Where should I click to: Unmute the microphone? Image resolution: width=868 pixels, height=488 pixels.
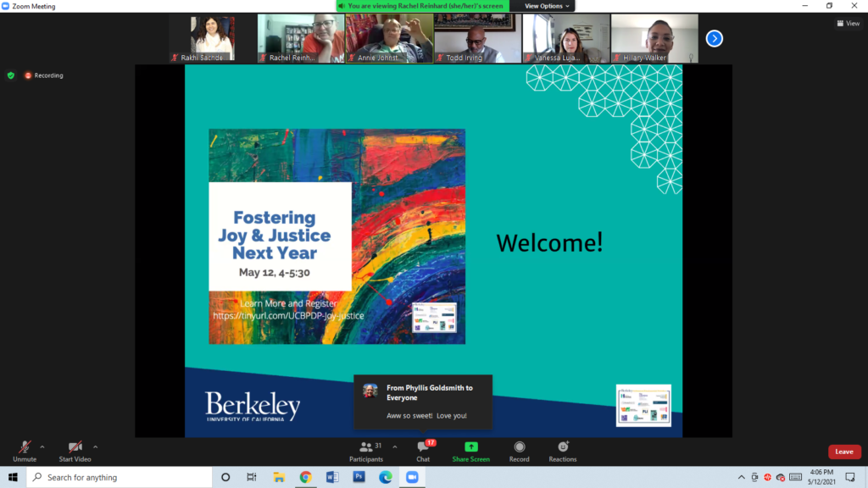pos(25,450)
